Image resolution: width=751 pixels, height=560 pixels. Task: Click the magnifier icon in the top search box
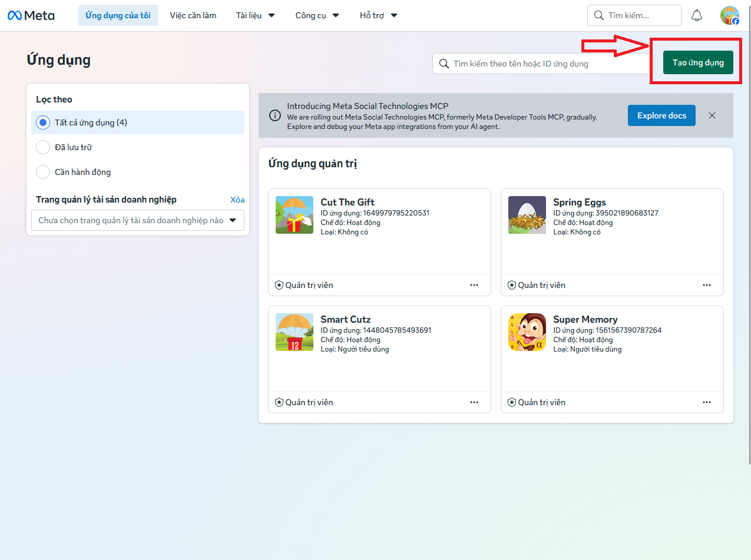point(599,15)
